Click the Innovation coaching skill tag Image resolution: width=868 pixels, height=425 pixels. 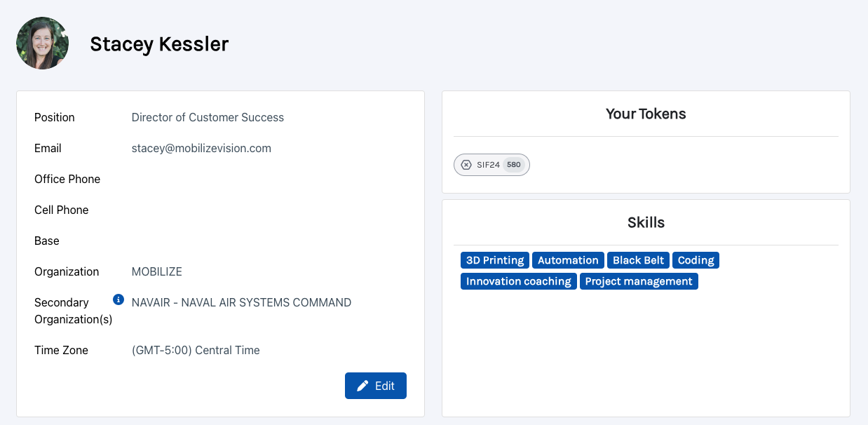(519, 281)
